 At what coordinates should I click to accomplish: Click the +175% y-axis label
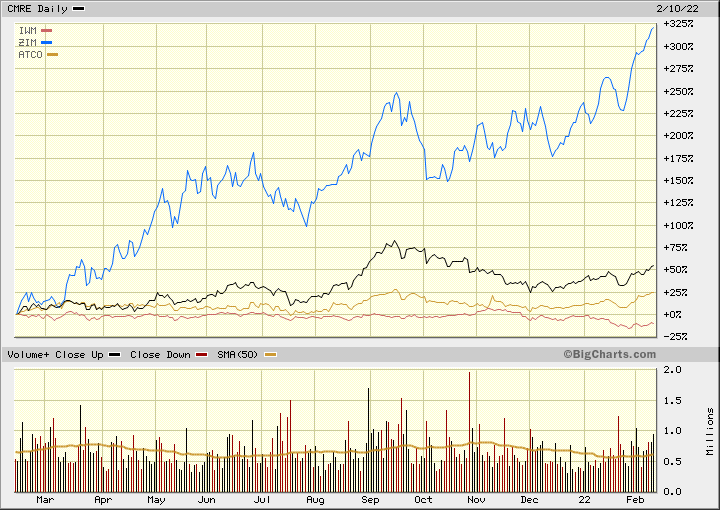point(678,158)
